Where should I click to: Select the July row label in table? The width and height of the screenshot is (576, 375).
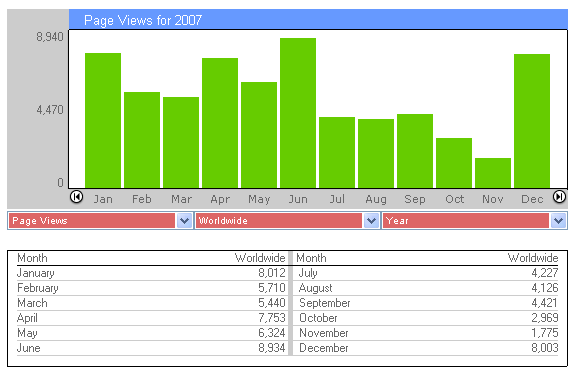click(308, 273)
